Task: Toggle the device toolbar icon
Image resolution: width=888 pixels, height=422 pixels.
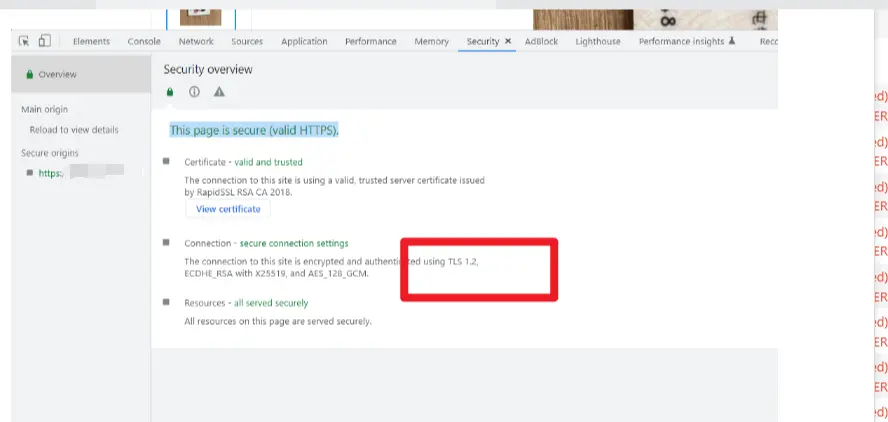Action: click(45, 41)
